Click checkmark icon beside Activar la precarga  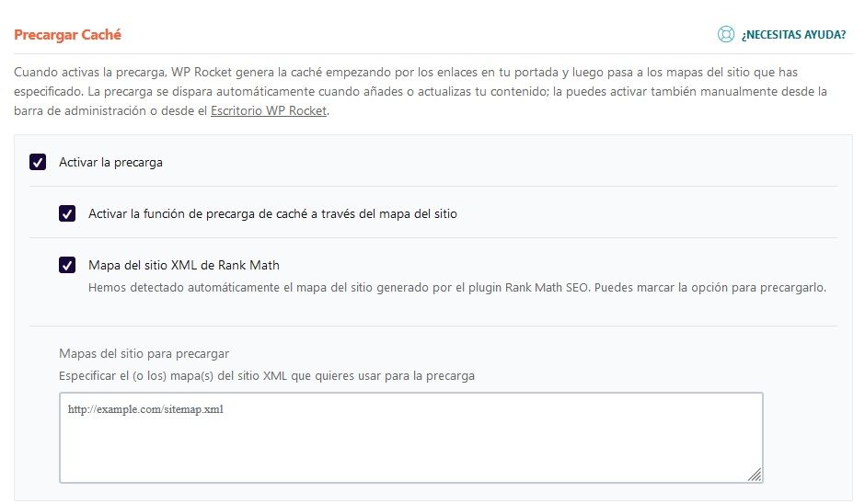[x=38, y=162]
